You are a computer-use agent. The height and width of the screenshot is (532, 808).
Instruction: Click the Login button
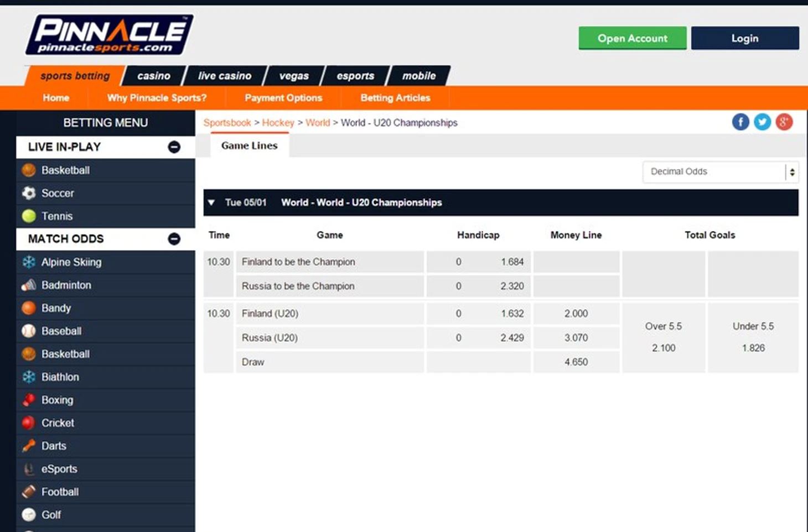tap(745, 38)
